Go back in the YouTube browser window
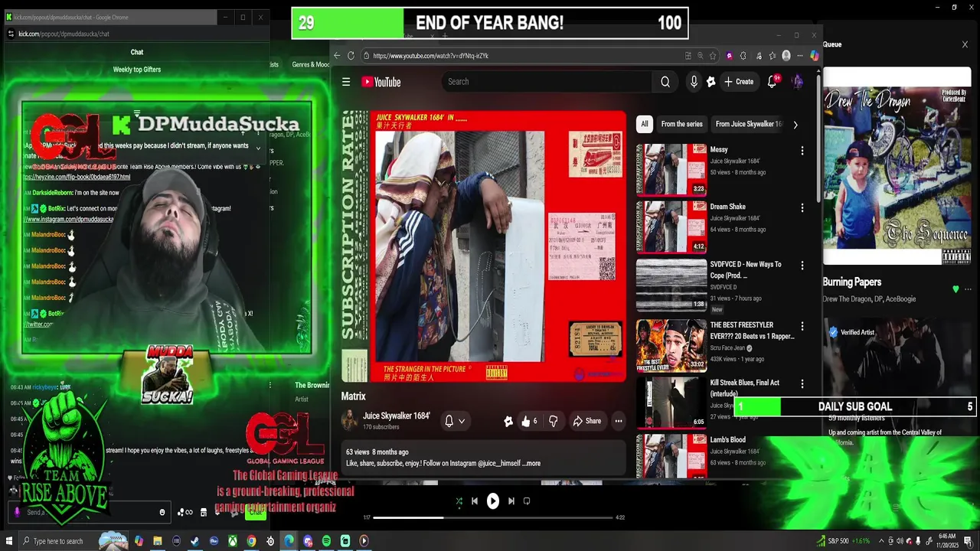Image resolution: width=980 pixels, height=551 pixels. [x=337, y=56]
